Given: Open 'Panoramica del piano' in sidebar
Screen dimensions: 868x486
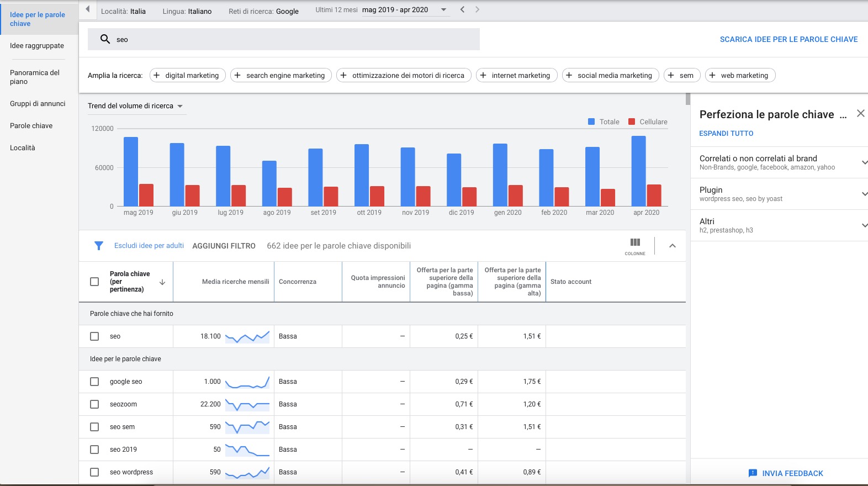Looking at the screenshot, I should tap(35, 77).
